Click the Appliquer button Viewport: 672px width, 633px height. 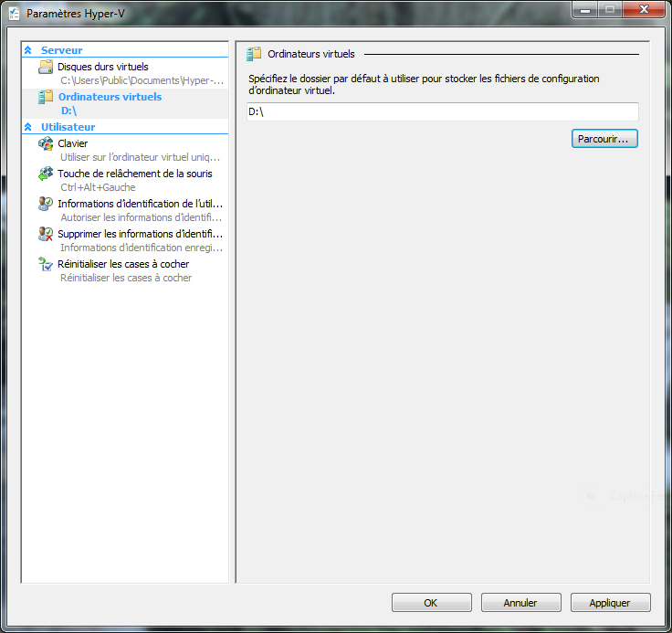(x=610, y=603)
